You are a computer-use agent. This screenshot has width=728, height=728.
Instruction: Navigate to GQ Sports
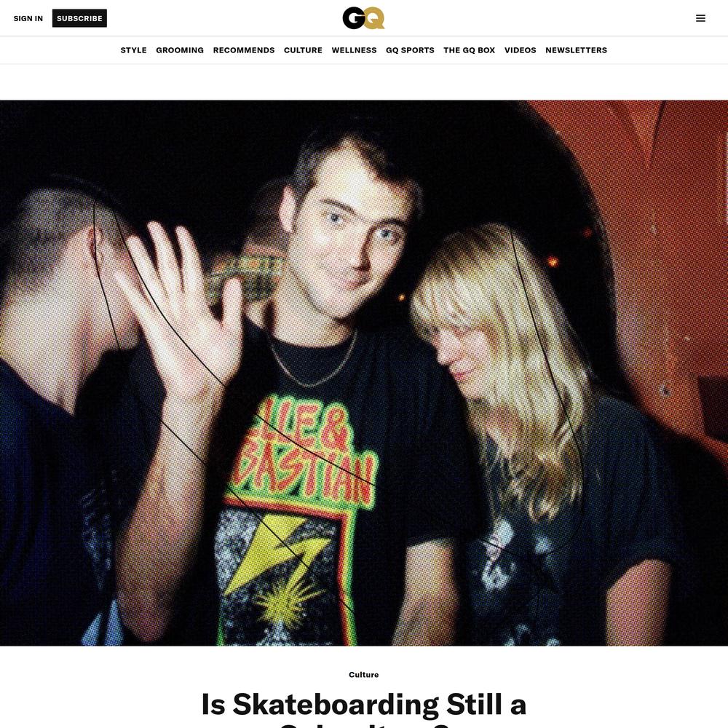(410, 50)
